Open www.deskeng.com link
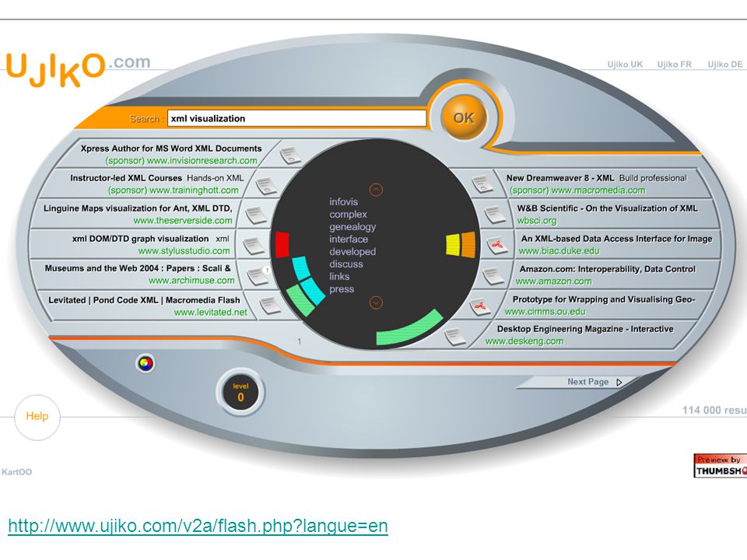This screenshot has height=560, width=747. click(x=524, y=341)
